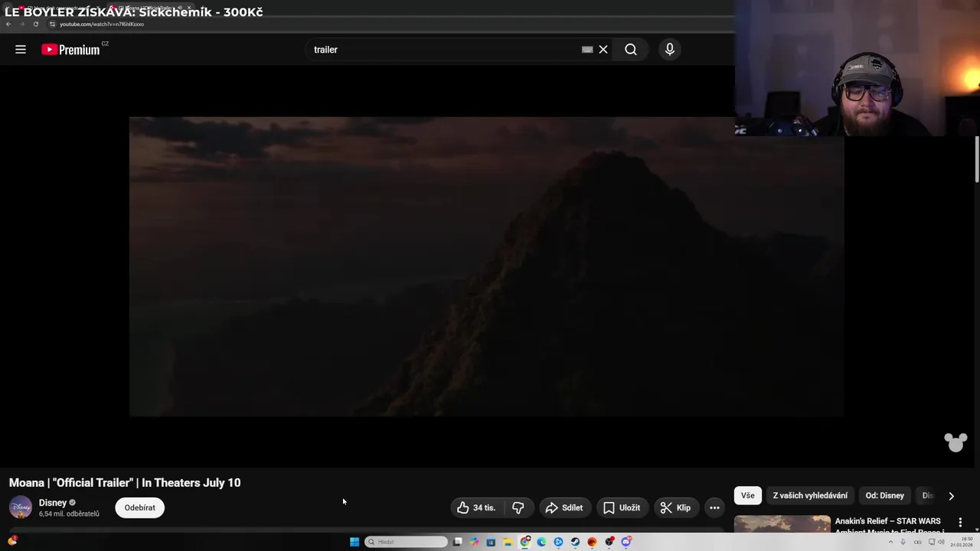This screenshot has height=551, width=980.
Task: Open Disney channel avatar
Action: [21, 507]
